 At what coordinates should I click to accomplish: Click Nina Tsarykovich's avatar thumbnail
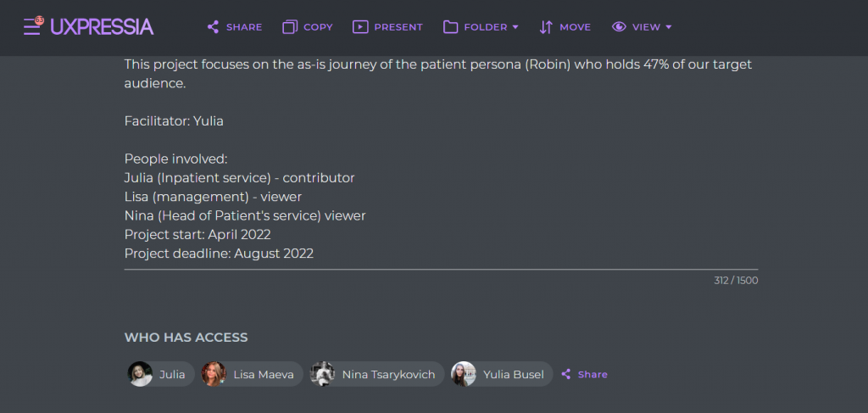pos(322,374)
